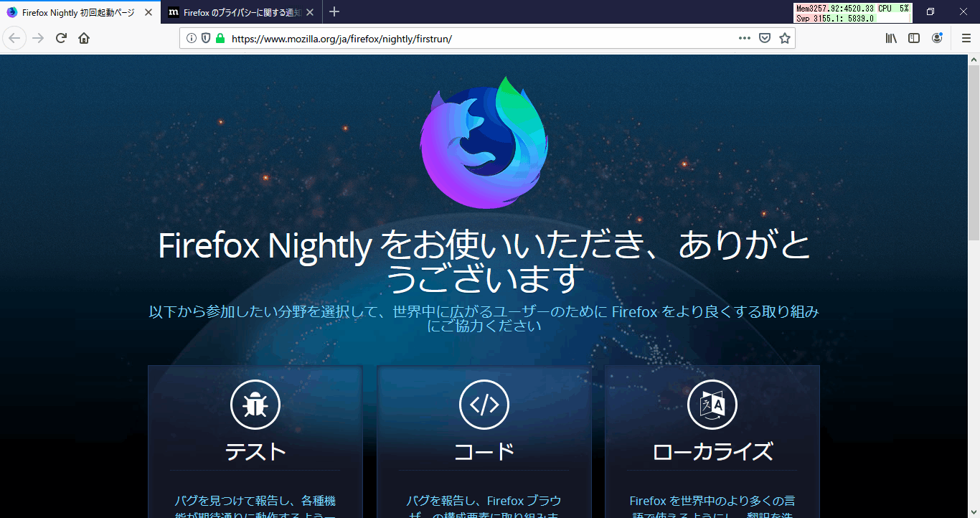Open the コード heading

coord(484,451)
